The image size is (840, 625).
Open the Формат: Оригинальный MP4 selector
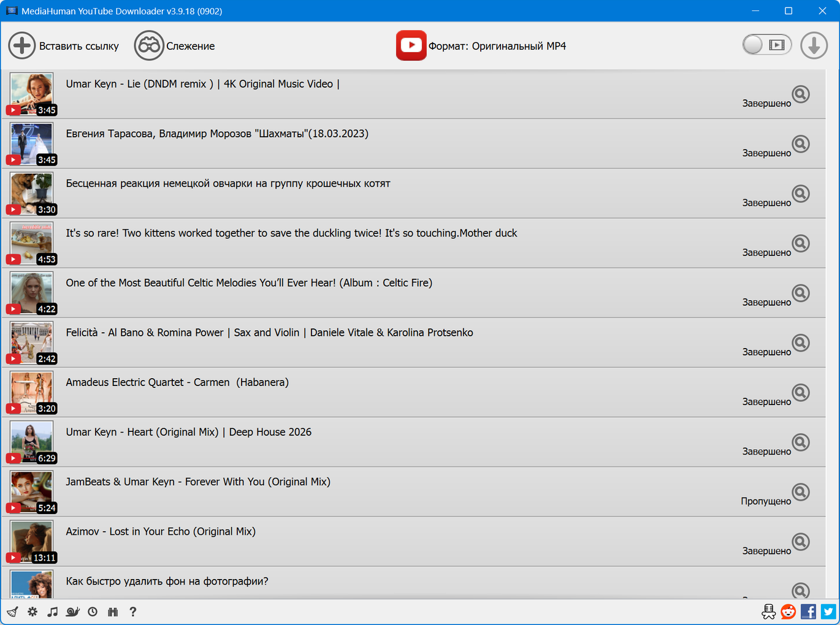497,46
